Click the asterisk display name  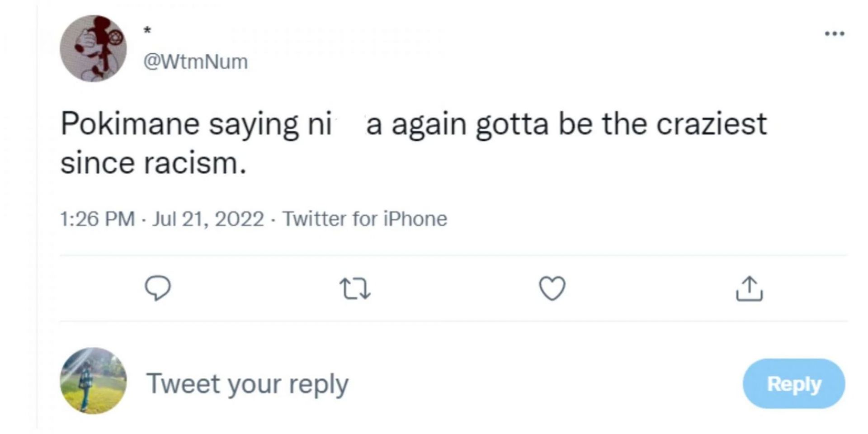point(147,31)
